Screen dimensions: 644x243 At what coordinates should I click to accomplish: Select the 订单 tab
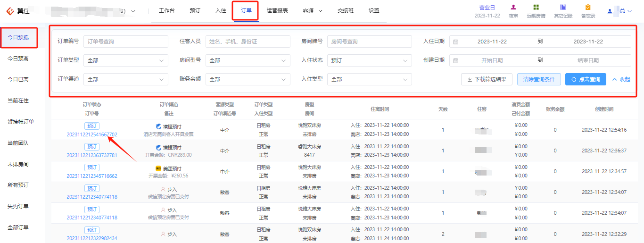[x=246, y=10]
